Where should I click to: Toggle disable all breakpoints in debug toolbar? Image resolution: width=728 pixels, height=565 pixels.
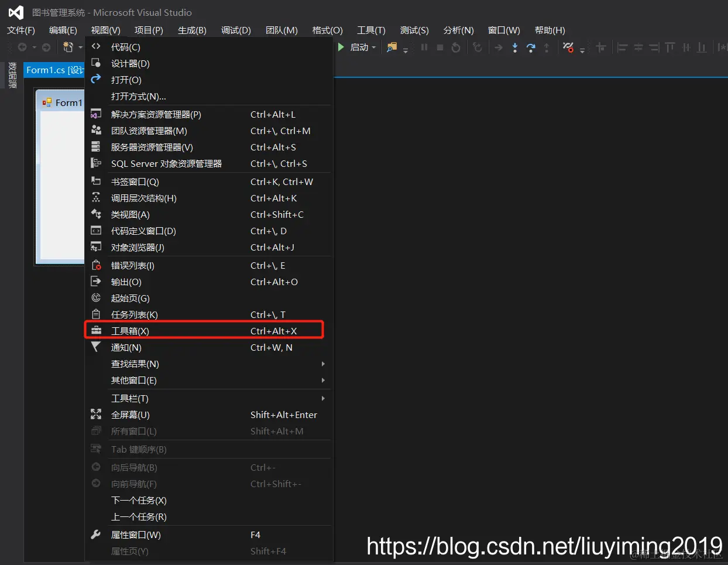tap(568, 47)
